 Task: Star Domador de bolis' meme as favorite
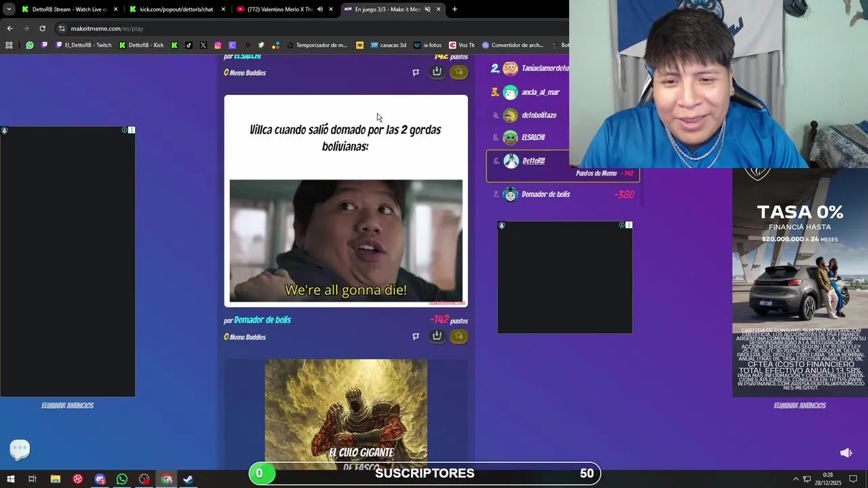(459, 336)
